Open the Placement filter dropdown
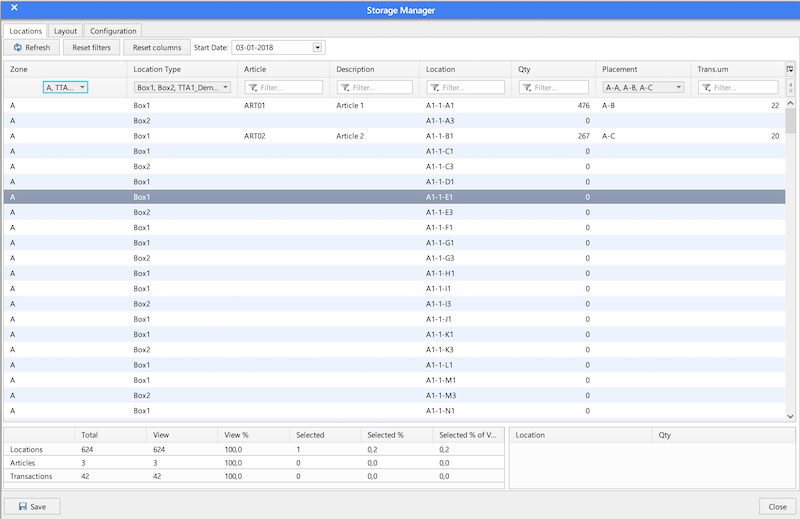 643,87
